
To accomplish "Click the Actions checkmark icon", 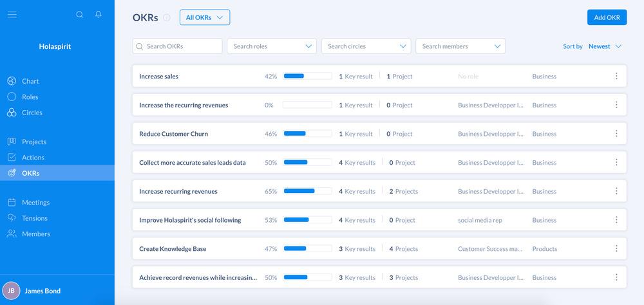I will click(12, 157).
